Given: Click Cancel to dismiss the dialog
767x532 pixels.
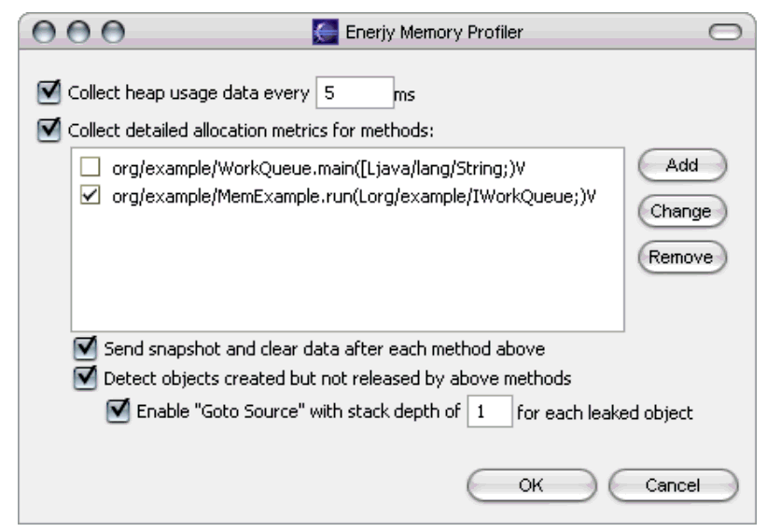Looking at the screenshot, I should pyautogui.click(x=673, y=485).
